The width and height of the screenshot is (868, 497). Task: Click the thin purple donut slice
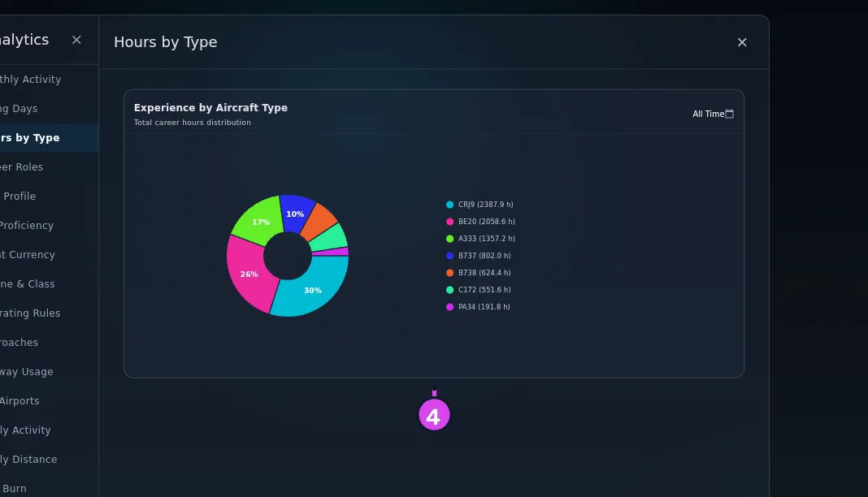[332, 252]
